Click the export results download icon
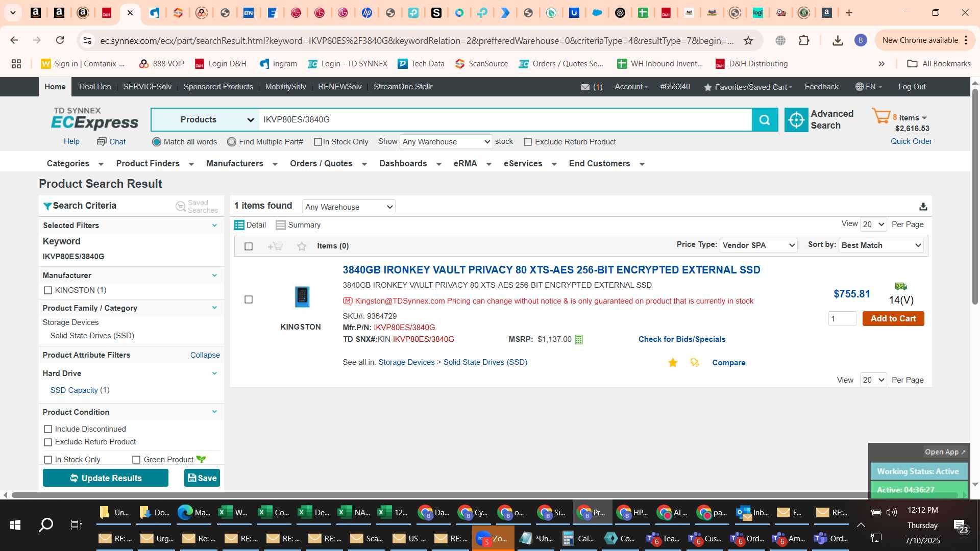This screenshot has width=980, height=551. pos(923,207)
